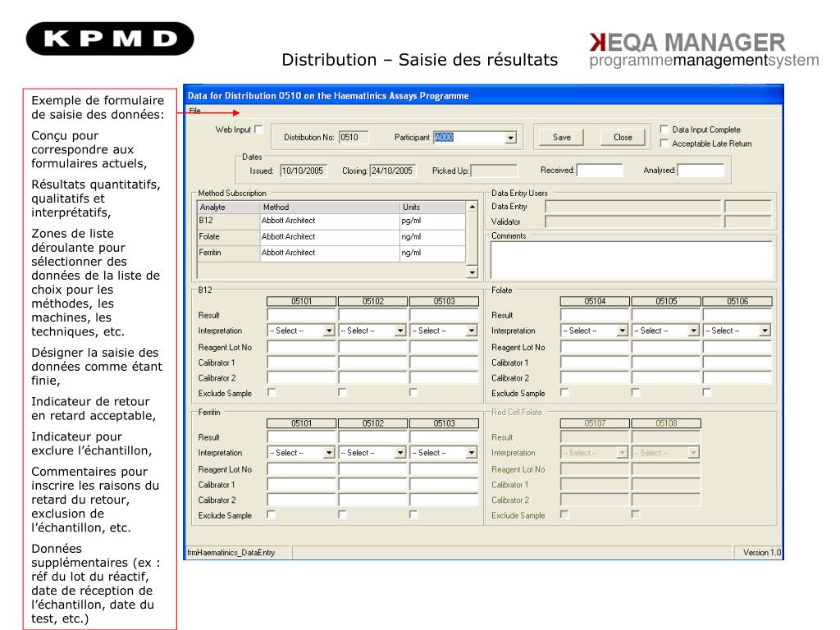840x630 pixels.
Task: Click Ferritin Calibrator 2 field for 05103
Action: pos(444,500)
